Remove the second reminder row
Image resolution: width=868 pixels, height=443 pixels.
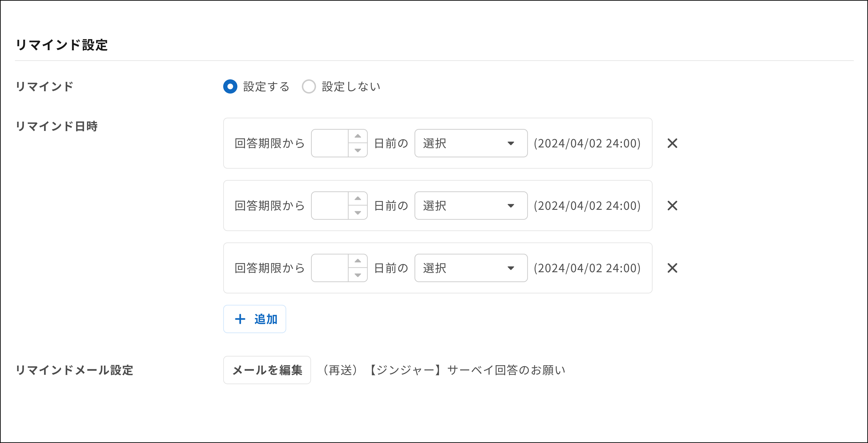pyautogui.click(x=672, y=206)
